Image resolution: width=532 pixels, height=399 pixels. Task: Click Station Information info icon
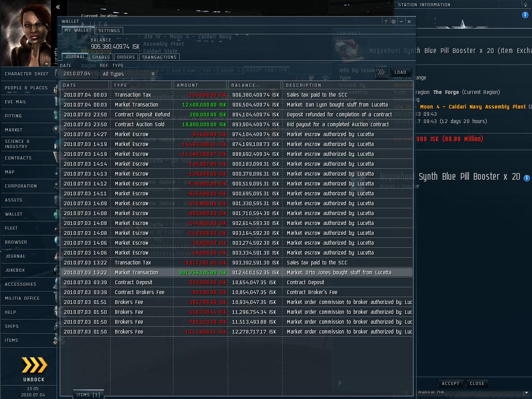click(525, 15)
